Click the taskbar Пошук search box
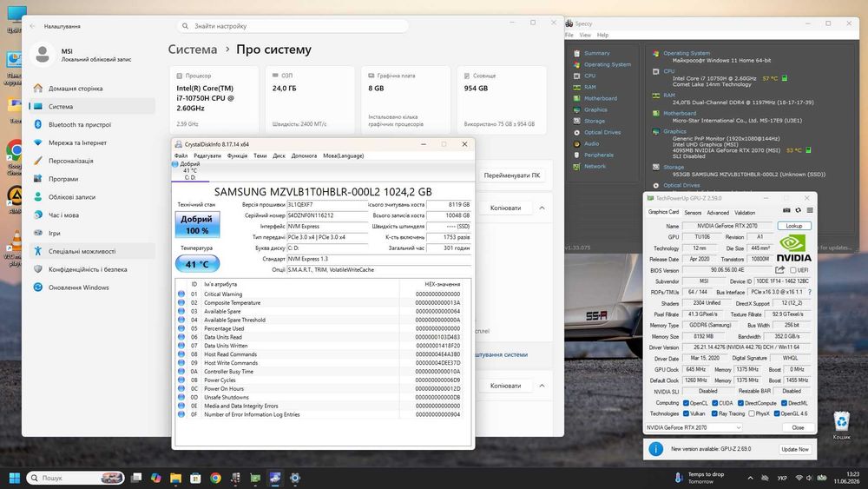The height and width of the screenshot is (489, 868). click(76, 478)
